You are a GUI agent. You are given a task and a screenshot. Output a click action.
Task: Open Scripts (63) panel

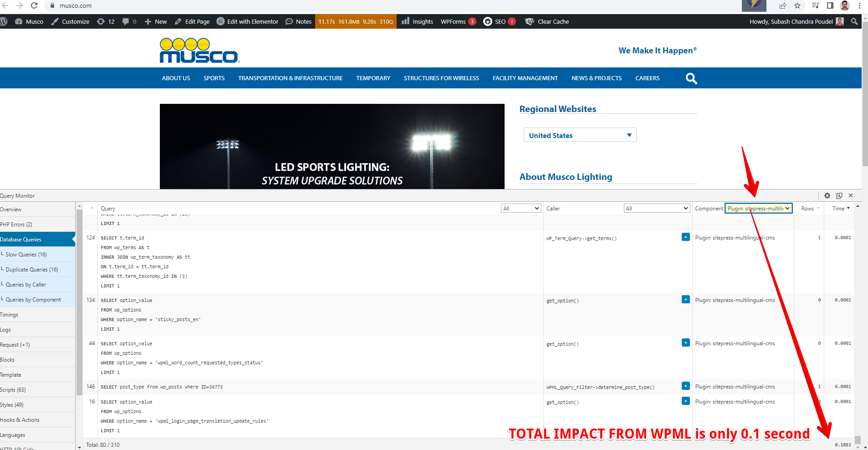37,390
